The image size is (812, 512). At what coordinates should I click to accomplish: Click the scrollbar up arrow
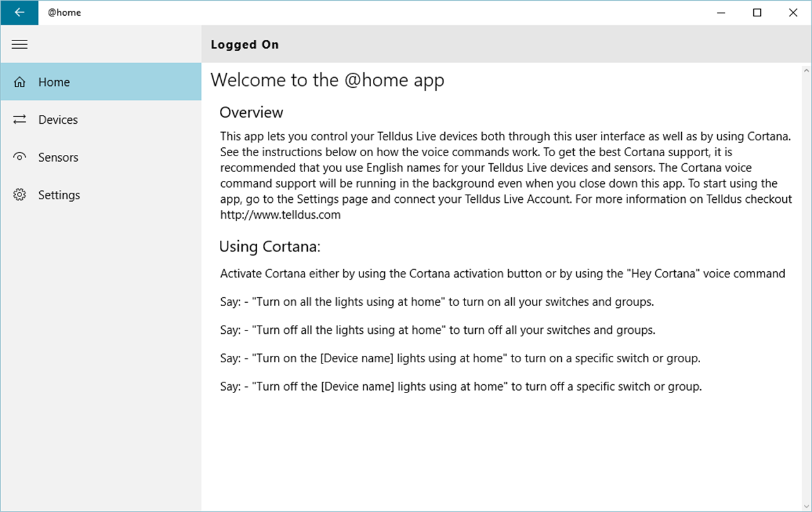(806, 68)
